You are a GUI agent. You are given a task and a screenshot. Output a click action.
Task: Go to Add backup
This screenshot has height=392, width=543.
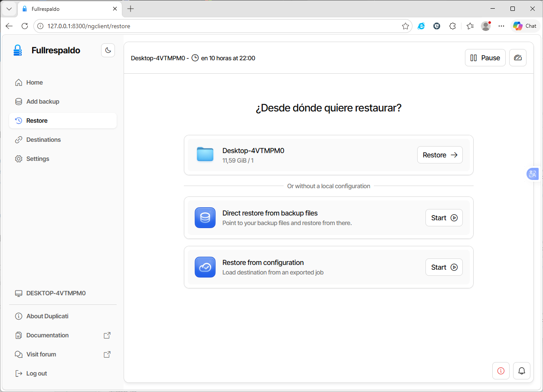(63, 101)
